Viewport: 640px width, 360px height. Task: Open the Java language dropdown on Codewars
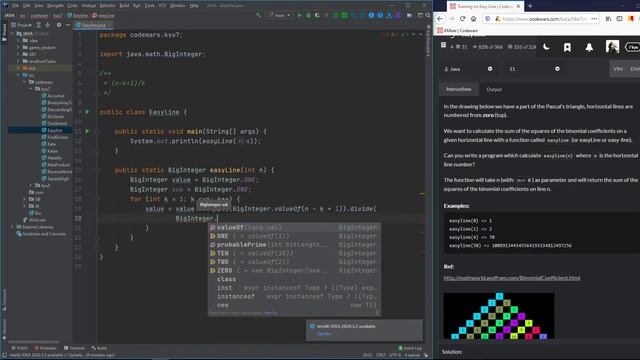click(469, 69)
